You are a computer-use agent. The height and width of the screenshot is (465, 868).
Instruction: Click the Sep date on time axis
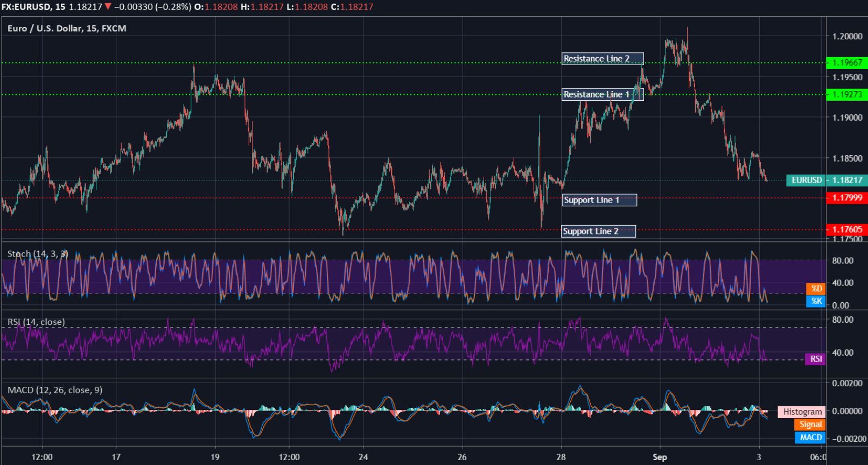point(660,457)
